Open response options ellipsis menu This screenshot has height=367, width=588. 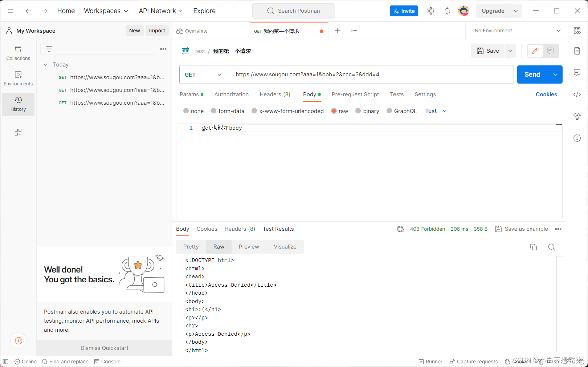558,229
